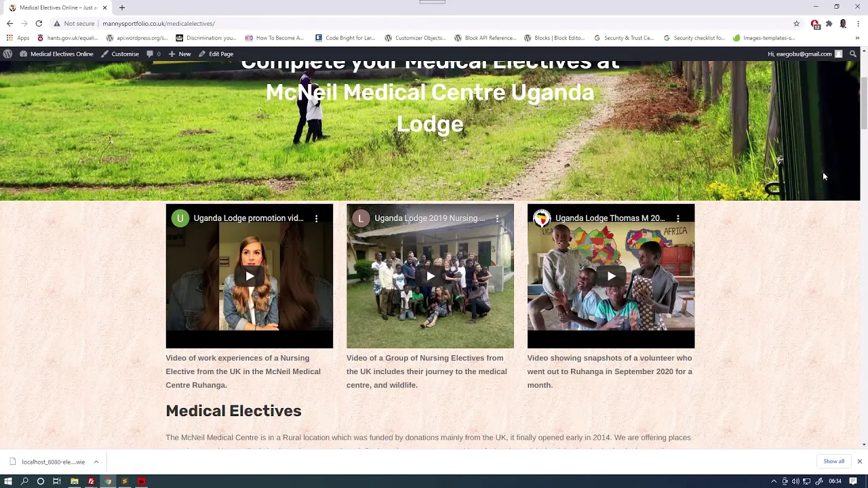Image resolution: width=868 pixels, height=488 pixels.
Task: Open the How To Become A bookmark
Action: click(275, 38)
